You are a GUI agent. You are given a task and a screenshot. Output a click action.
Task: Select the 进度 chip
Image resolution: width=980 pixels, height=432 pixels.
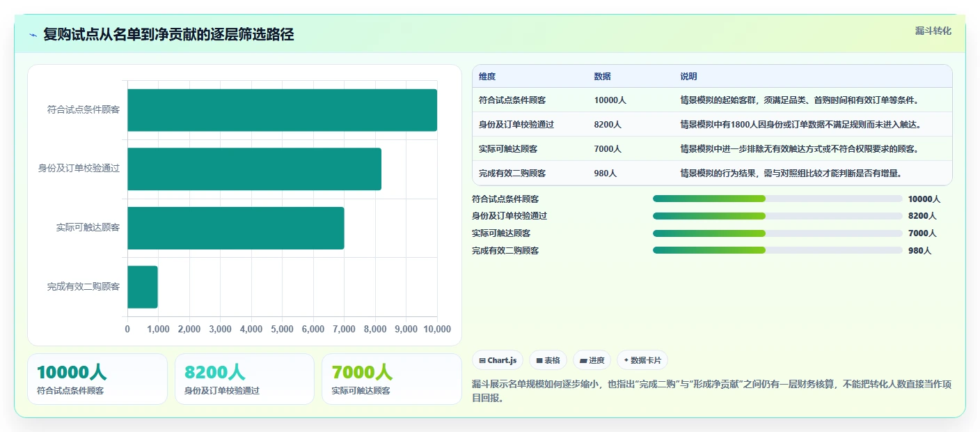click(x=592, y=360)
